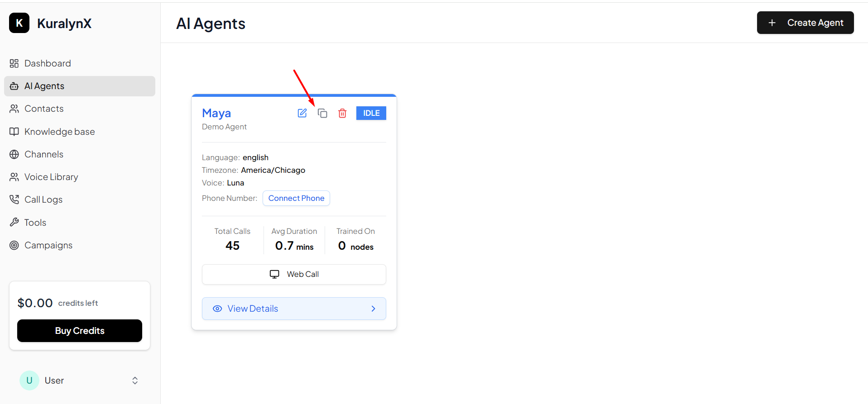868x404 pixels.
Task: Click the $0.00 credits left text
Action: (58, 303)
